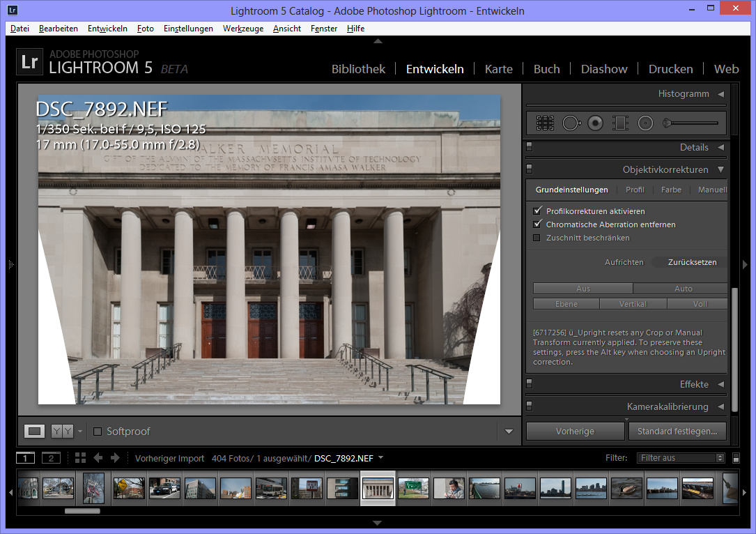This screenshot has width=756, height=534.
Task: Select the Spot Removal tool
Action: (571, 123)
